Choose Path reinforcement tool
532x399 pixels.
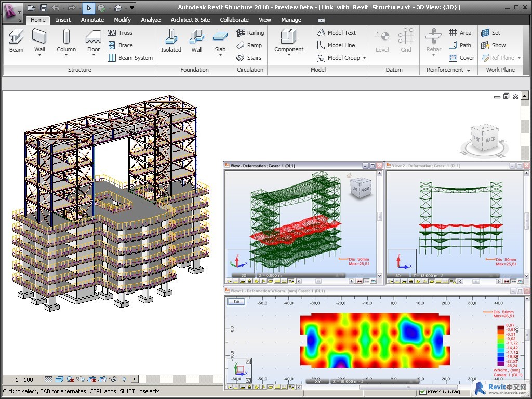(460, 45)
